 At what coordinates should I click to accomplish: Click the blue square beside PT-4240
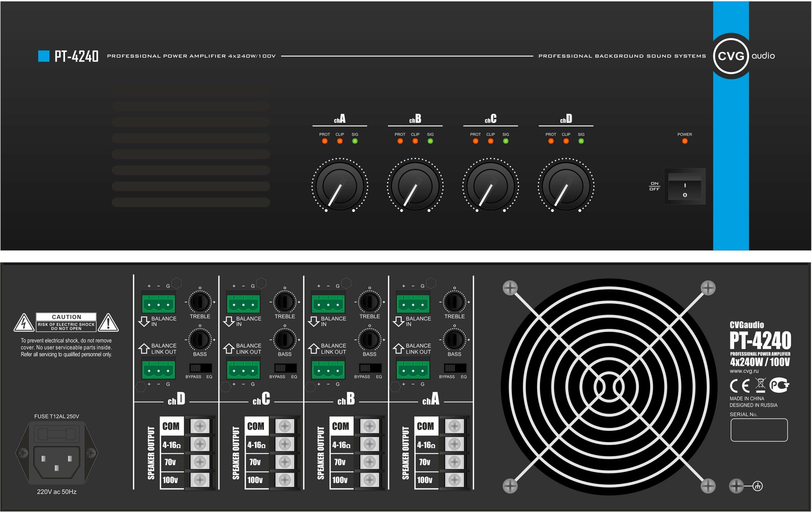click(x=43, y=56)
